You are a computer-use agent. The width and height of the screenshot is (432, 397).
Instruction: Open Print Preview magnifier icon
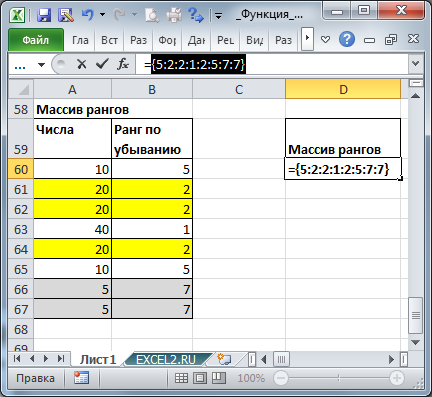point(152,15)
